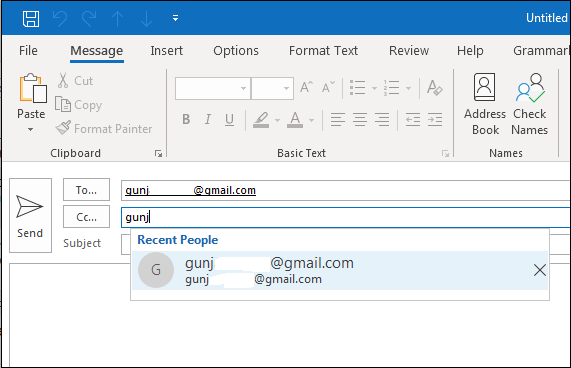Open the Address Book

point(485,104)
